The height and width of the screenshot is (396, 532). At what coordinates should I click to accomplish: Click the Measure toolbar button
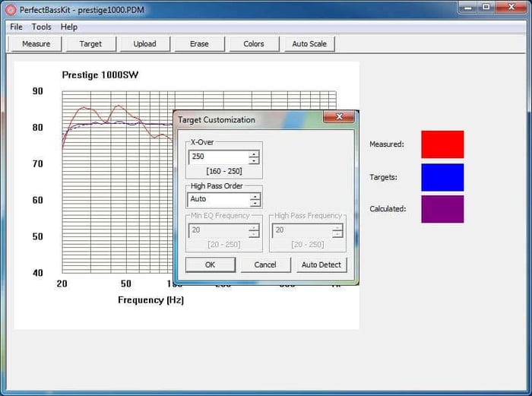[x=36, y=44]
